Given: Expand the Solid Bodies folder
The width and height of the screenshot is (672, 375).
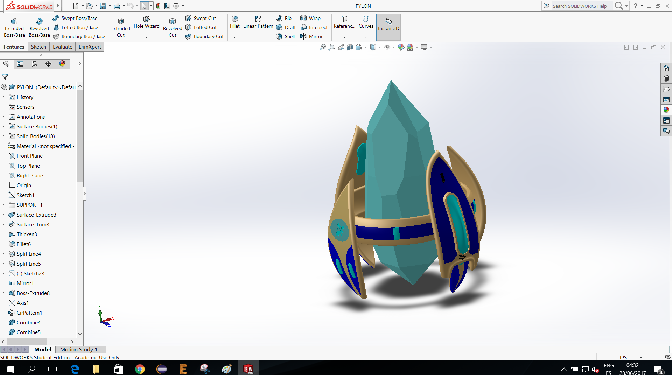Looking at the screenshot, I should (4, 136).
